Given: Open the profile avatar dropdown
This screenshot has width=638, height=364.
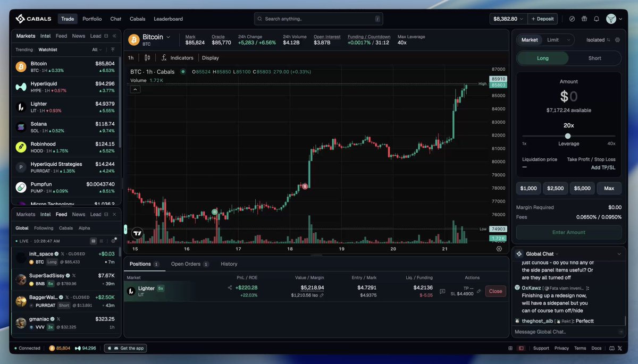Looking at the screenshot, I should tap(615, 19).
